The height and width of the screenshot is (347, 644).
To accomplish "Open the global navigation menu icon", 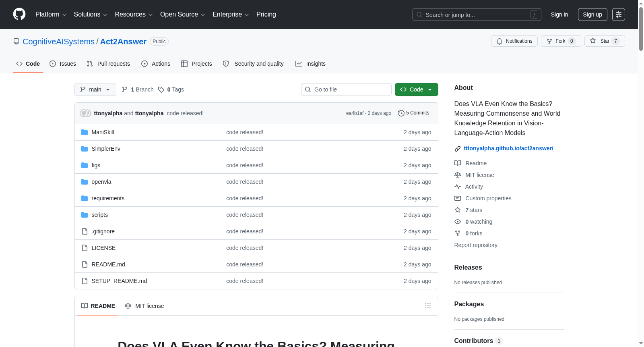I will point(619,15).
